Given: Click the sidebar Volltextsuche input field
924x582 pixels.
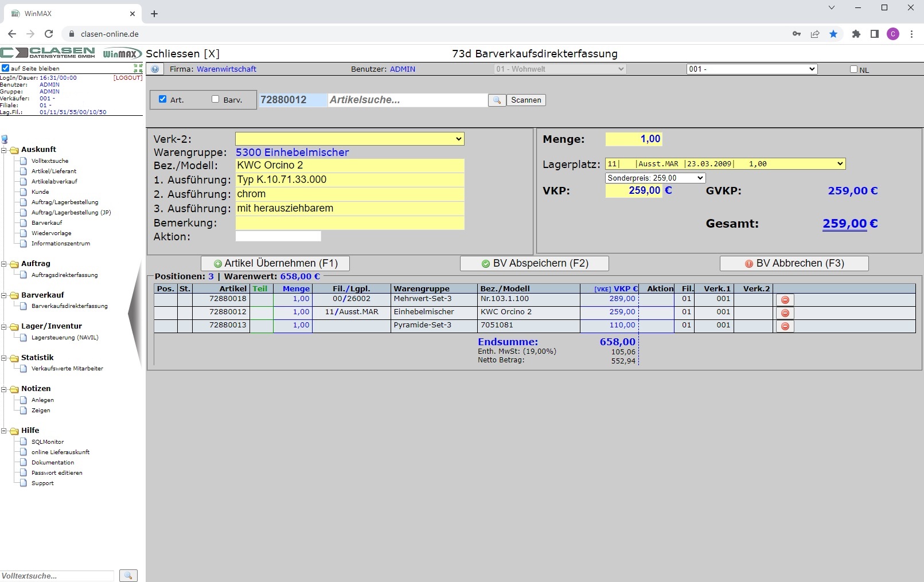Looking at the screenshot, I should 57,576.
